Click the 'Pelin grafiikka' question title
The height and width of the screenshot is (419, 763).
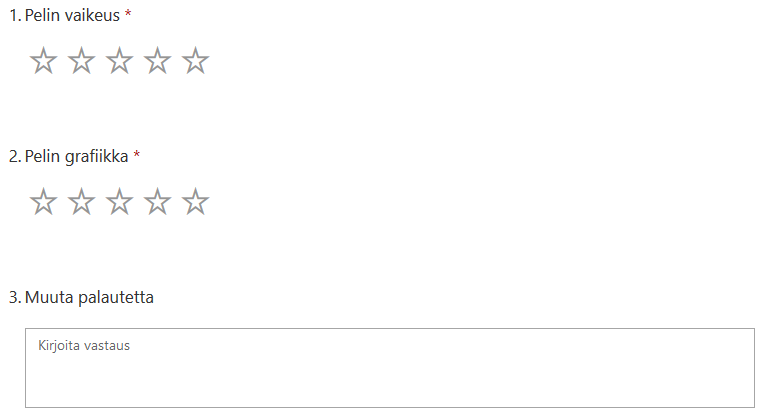(x=77, y=157)
